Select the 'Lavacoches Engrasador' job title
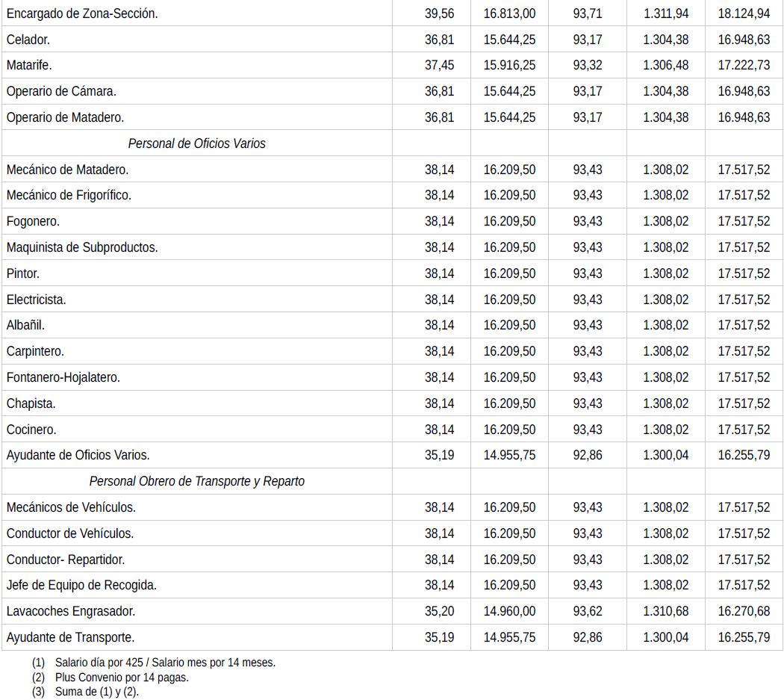The image size is (784, 700). point(71,611)
